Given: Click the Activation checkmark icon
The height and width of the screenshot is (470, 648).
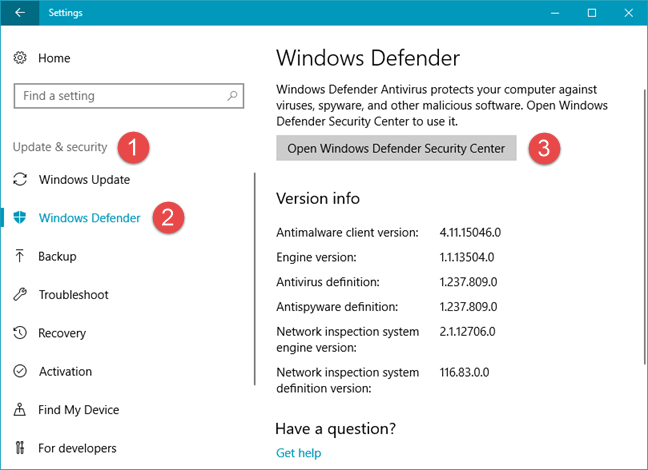Looking at the screenshot, I should coord(20,371).
